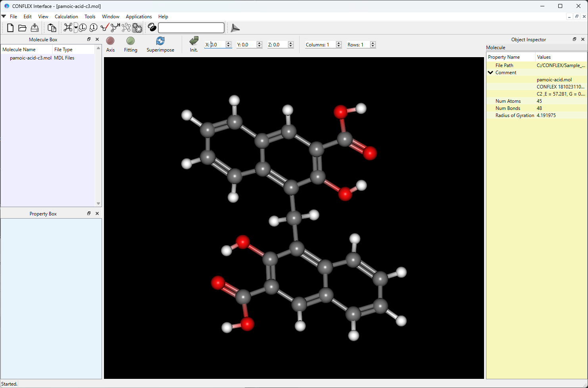This screenshot has height=388, width=588.
Task: Click the New file icon
Action: click(x=10, y=28)
